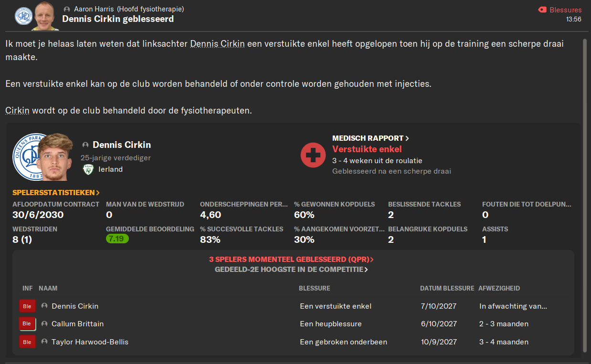Viewport: 591px width, 364px height.
Task: Click the vertical scrollbar on the right
Action: [x=585, y=196]
